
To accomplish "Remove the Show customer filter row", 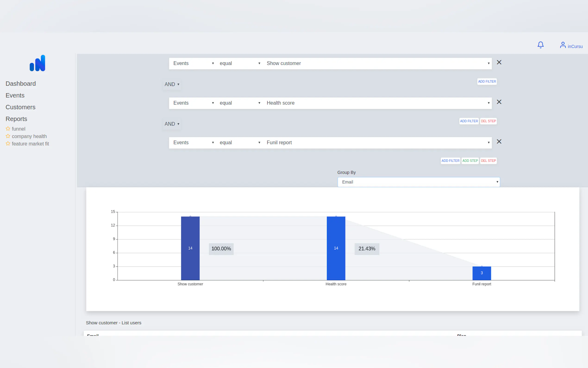I will click(499, 62).
